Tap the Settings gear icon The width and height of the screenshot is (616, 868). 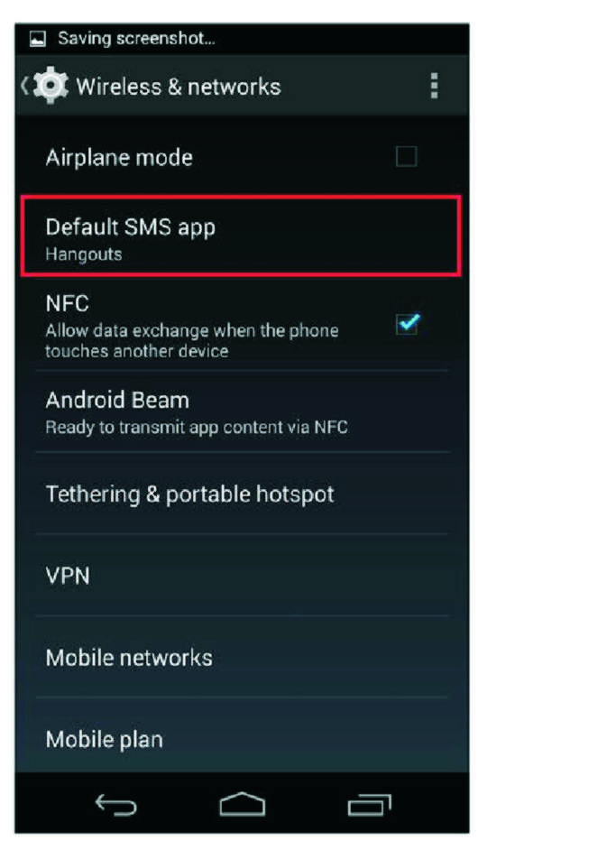tap(51, 85)
